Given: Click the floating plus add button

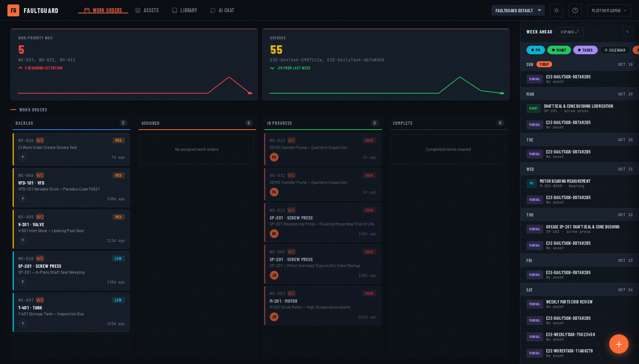Looking at the screenshot, I should pyautogui.click(x=619, y=344).
